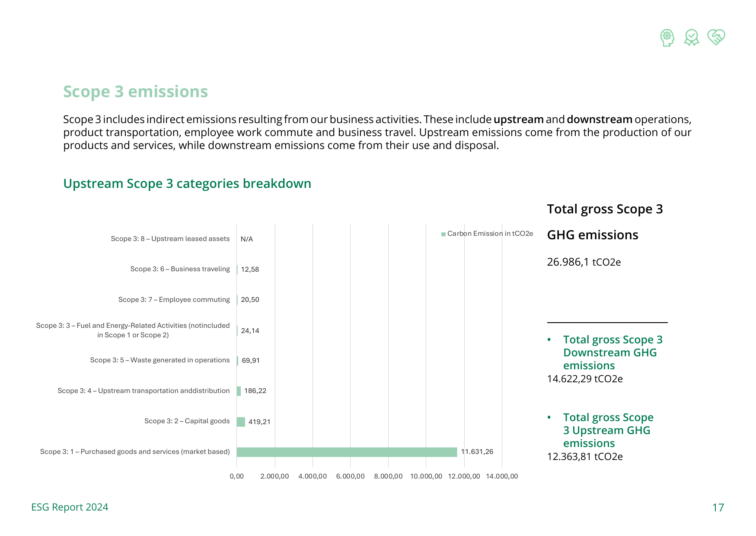This screenshot has height=536, width=756.
Task: Click the 'Fuel and Energy-Related Activities' label
Action: [133, 330]
